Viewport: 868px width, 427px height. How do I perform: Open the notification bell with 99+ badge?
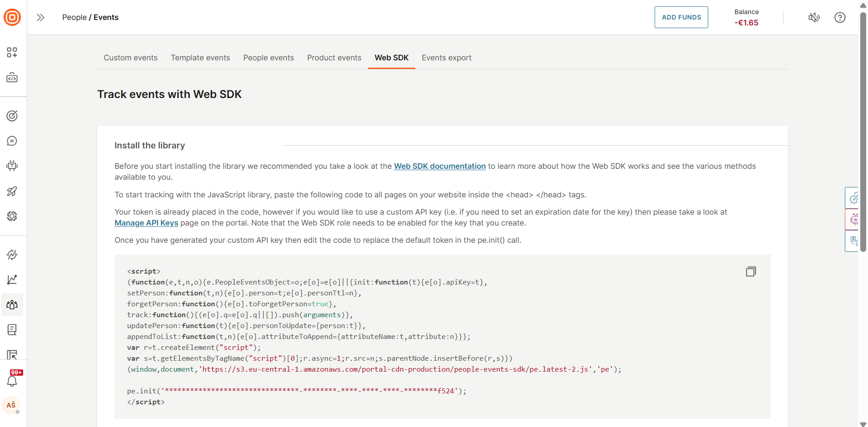point(12,380)
